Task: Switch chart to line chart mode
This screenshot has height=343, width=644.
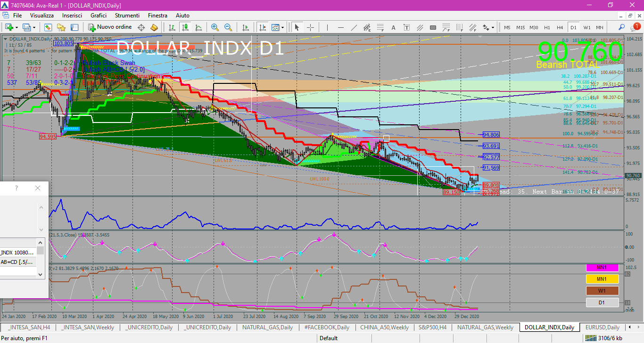Action: (x=198, y=27)
